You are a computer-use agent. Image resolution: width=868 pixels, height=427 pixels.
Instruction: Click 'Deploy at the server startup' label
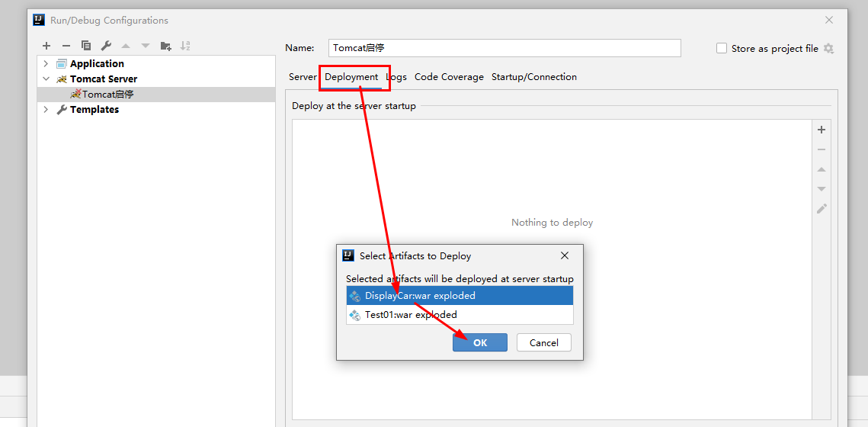tap(354, 106)
